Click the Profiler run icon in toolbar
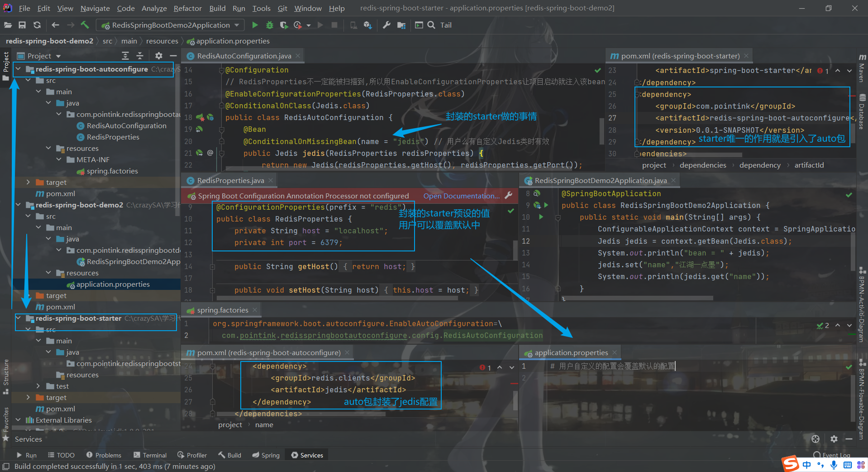This screenshot has width=868, height=472. (298, 25)
